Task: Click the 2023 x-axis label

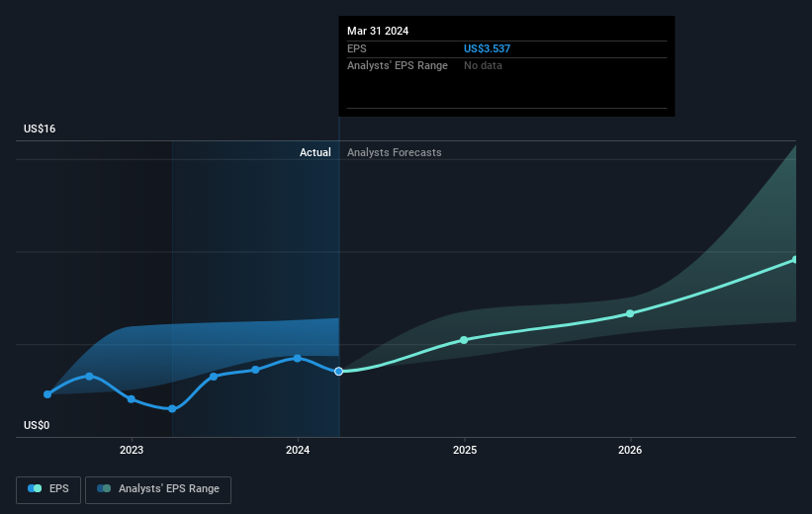Action: pos(131,450)
